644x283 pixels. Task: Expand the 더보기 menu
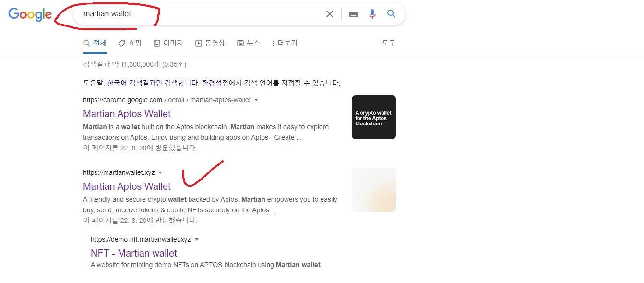coord(285,43)
